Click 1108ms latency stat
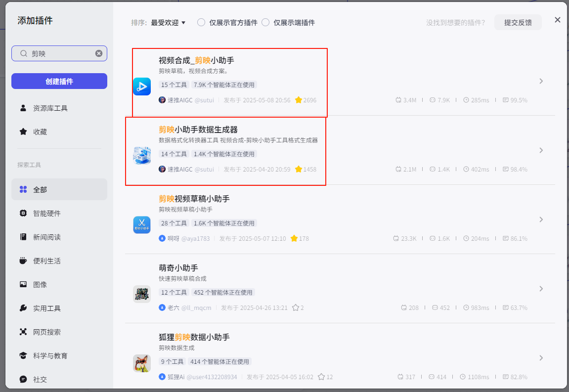The image size is (569, 392). coord(474,377)
